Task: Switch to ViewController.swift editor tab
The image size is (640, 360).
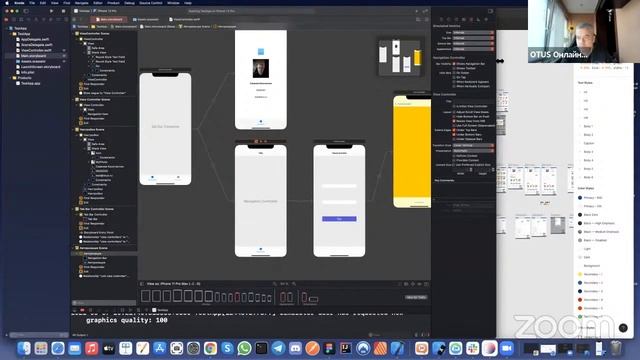Action: tap(184, 19)
